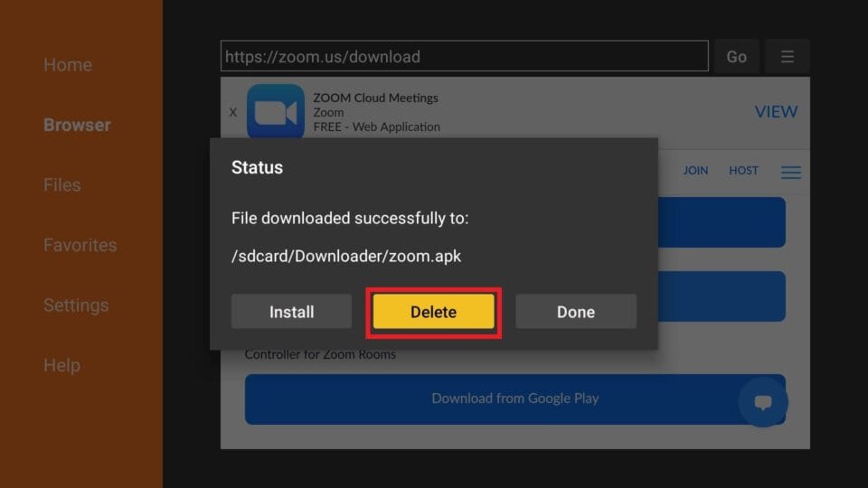
Task: Dismiss the Zoom app banner with X
Action: 233,112
